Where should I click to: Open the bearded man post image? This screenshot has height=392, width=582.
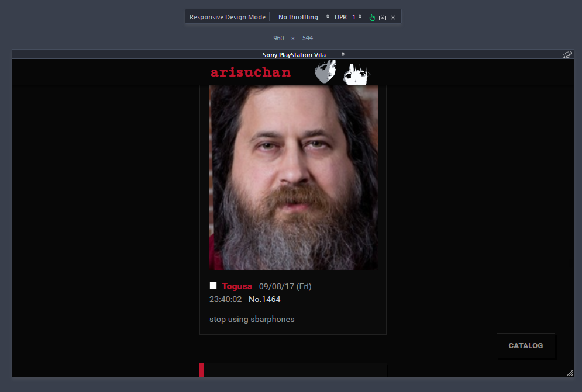293,177
